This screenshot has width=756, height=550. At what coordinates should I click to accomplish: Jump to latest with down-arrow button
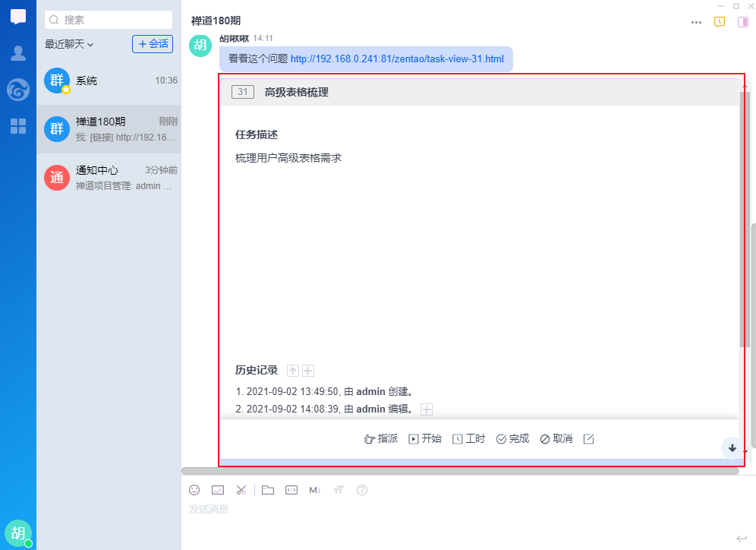click(732, 447)
